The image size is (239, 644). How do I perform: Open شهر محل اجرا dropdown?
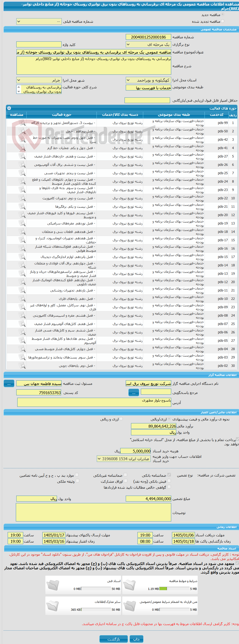pos(39,80)
